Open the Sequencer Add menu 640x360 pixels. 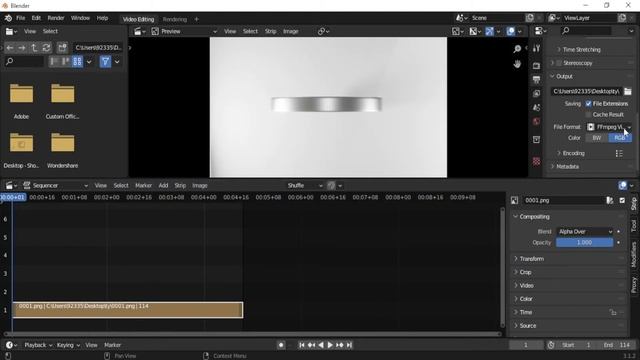163,186
